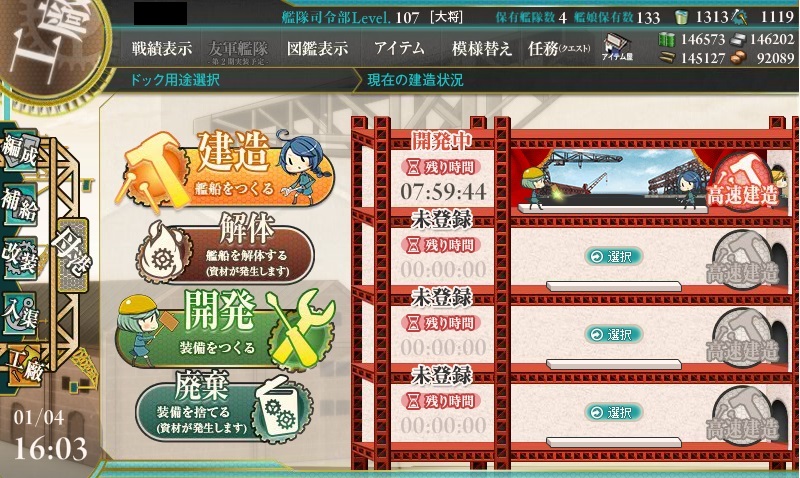Use 高速建造 on the active dock
This screenshot has width=800, height=478.
click(x=743, y=185)
